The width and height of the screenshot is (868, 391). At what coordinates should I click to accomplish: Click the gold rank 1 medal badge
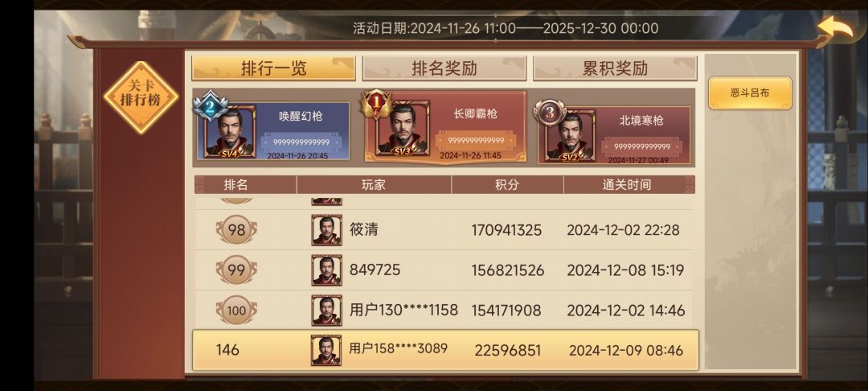(376, 104)
